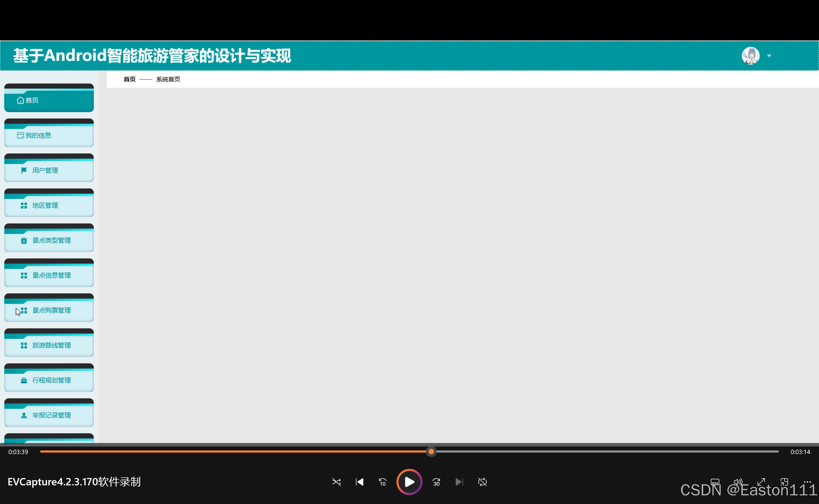
Task: Expand 用户管理 sidebar menu
Action: [45, 170]
